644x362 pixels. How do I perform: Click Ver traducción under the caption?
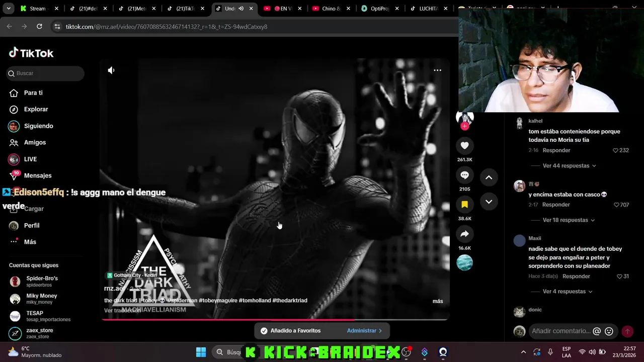pyautogui.click(x=122, y=311)
